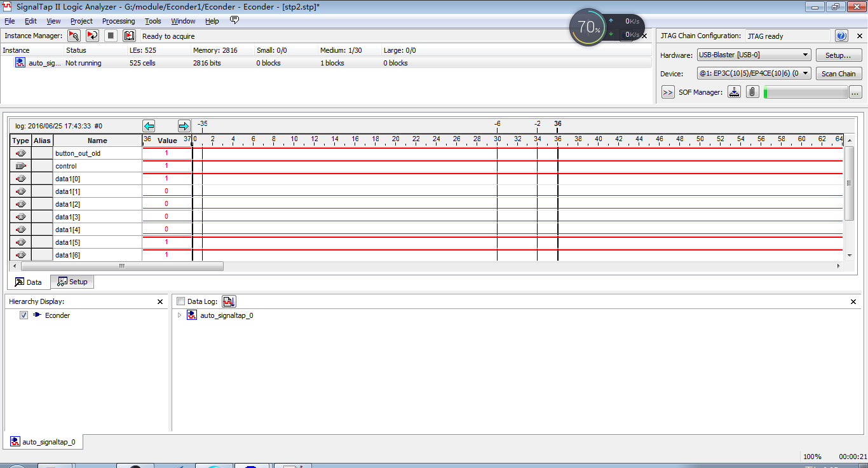This screenshot has height=468, width=868.
Task: Open the Hardware USB-Blaster dropdown
Action: (x=754, y=55)
